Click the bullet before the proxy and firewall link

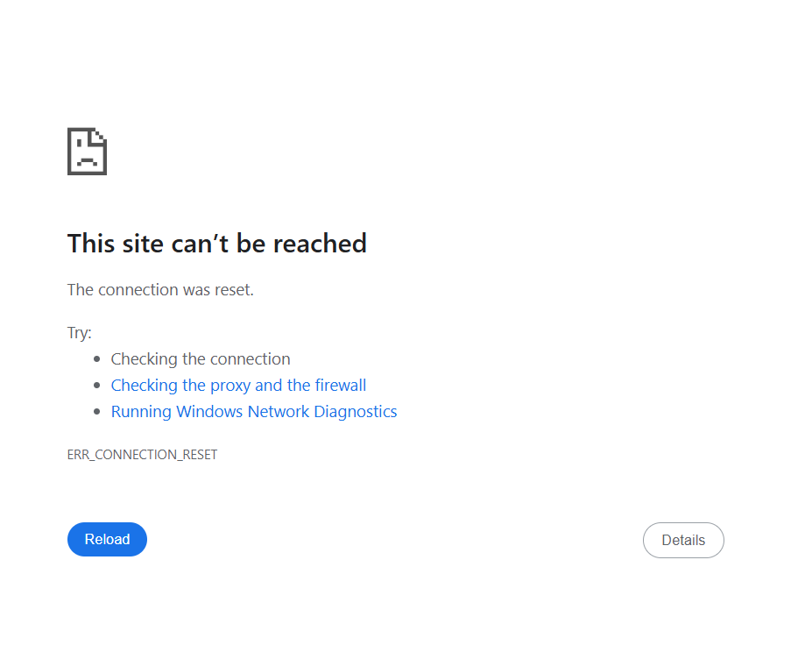pyautogui.click(x=97, y=386)
